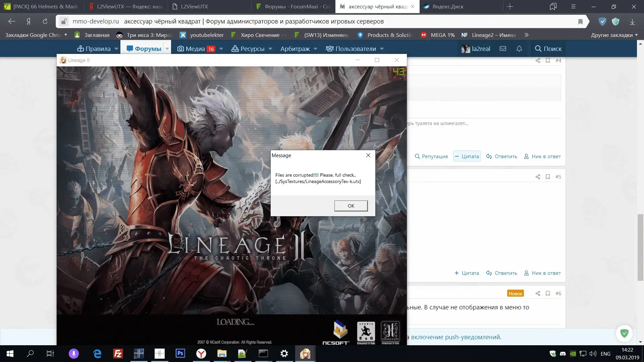Image resolution: width=644 pixels, height=362 pixels.
Task: Click the green shield badge at bottom right
Action: tap(624, 333)
